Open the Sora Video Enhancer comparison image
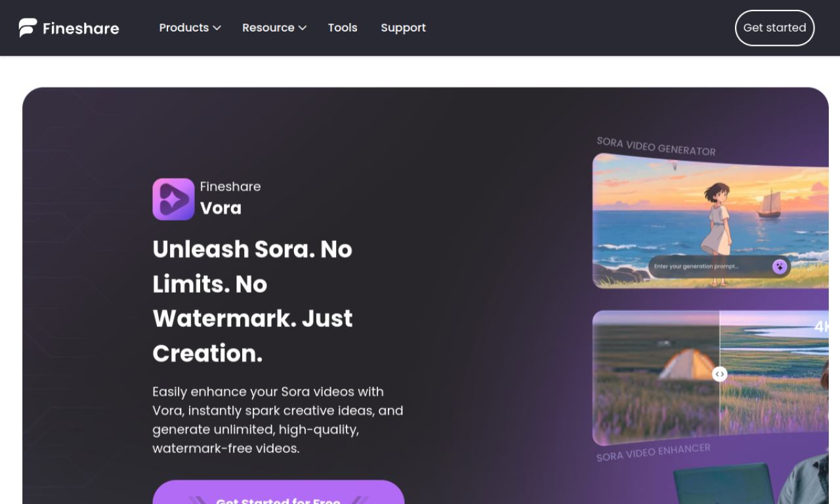The height and width of the screenshot is (504, 840). 711,377
